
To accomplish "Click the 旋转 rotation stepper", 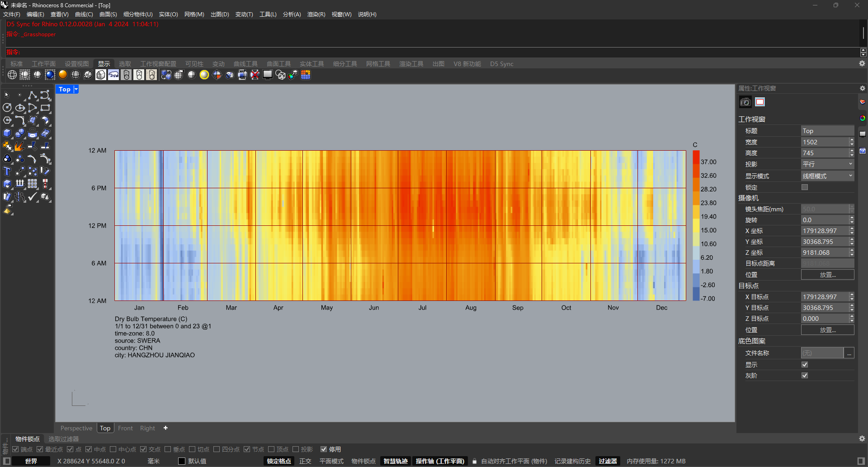I will click(x=852, y=220).
